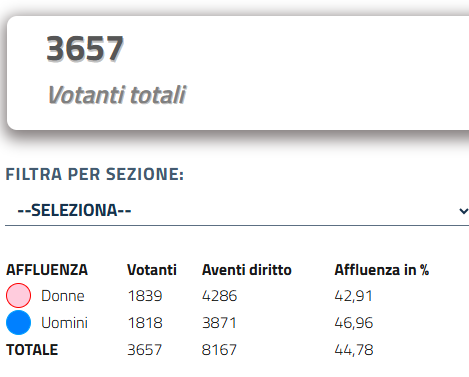
Task: Click Uomini eligible voters value 3871
Action: tap(219, 323)
